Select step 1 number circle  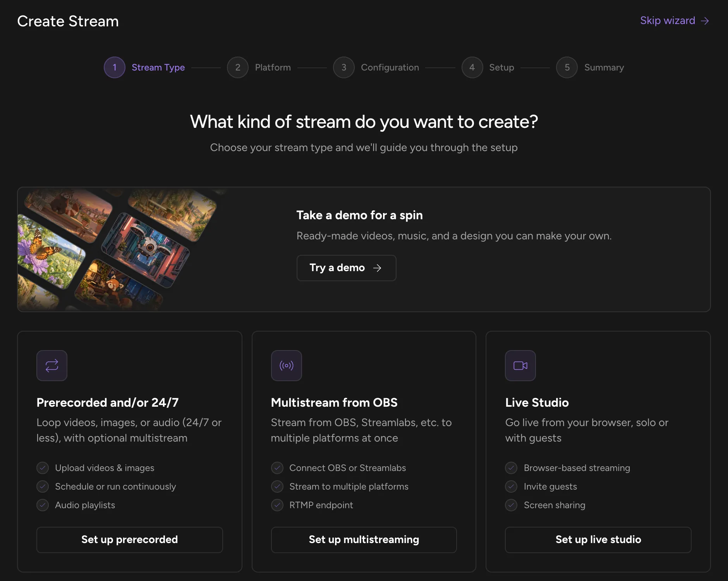pos(115,67)
